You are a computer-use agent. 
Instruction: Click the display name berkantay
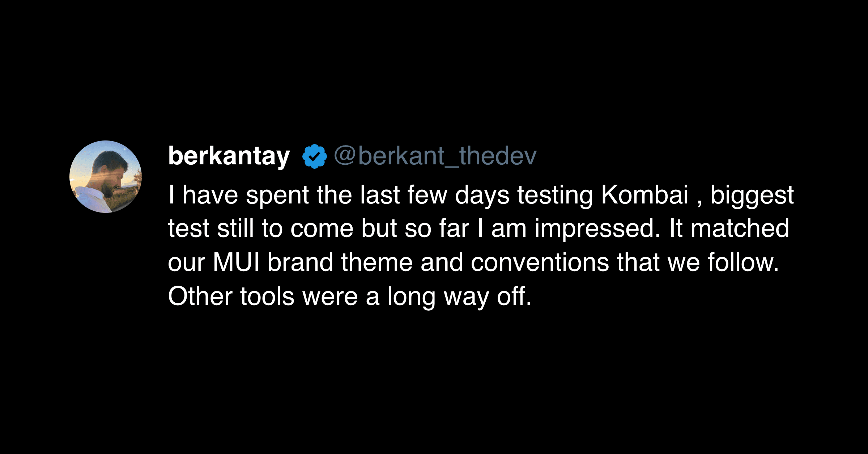point(229,156)
